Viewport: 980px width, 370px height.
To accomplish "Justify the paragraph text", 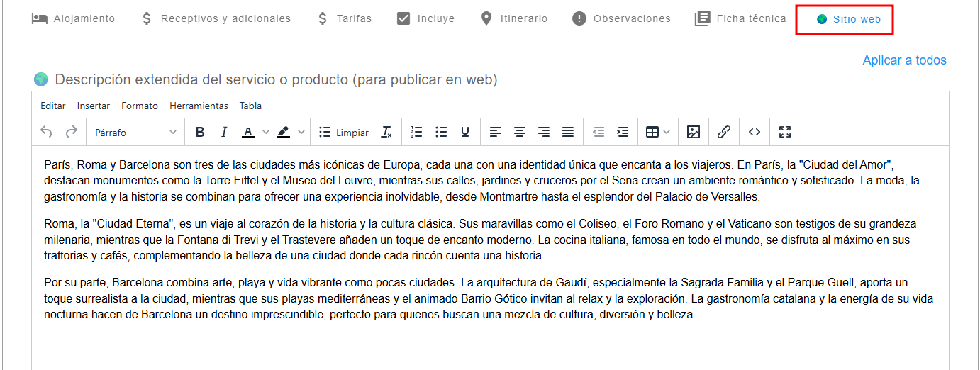I will [x=568, y=132].
